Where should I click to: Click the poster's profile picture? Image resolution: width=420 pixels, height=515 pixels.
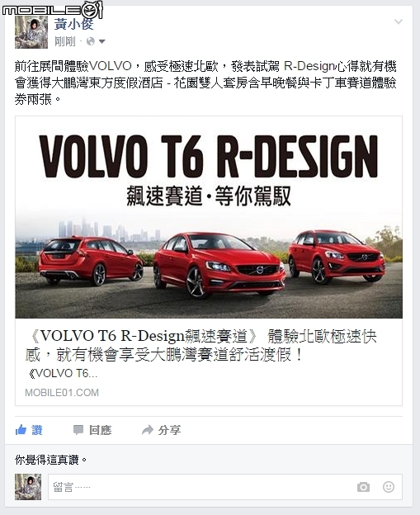click(31, 32)
